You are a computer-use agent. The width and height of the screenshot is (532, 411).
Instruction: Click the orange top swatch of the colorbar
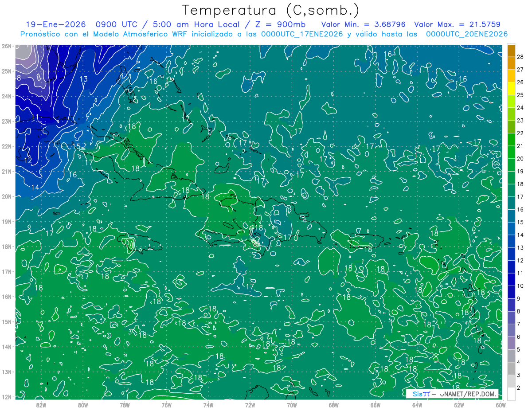click(511, 51)
